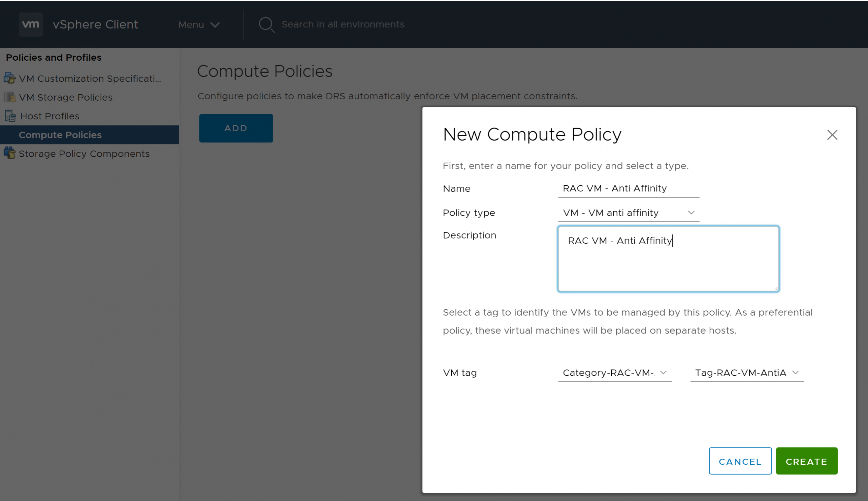Click VM Customization Specification icon in sidebar
Viewport: 868px width, 501px height.
click(x=9, y=78)
